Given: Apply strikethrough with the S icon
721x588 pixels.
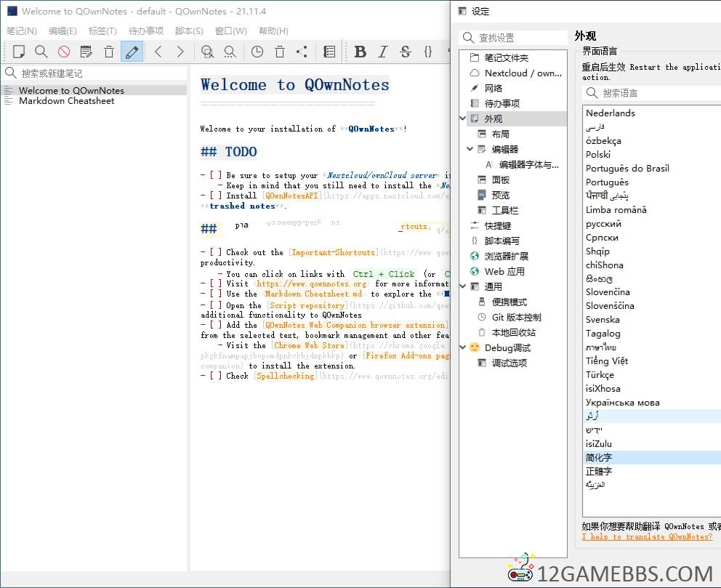Looking at the screenshot, I should [x=406, y=52].
